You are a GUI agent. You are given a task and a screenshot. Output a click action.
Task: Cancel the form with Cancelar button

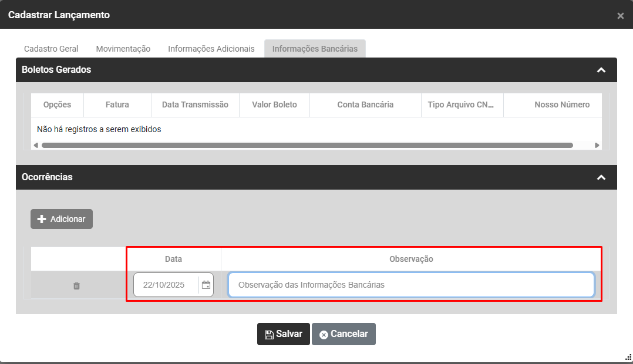[x=344, y=334]
